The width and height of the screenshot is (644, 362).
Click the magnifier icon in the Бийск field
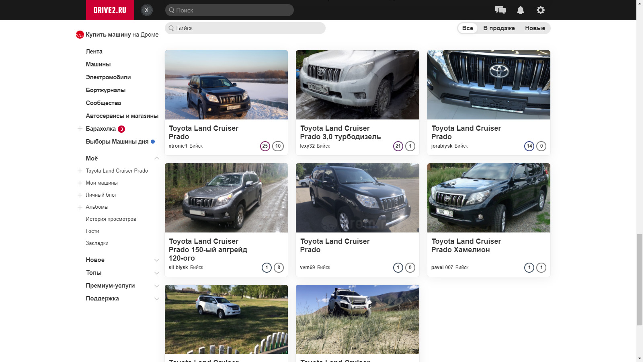171,28
